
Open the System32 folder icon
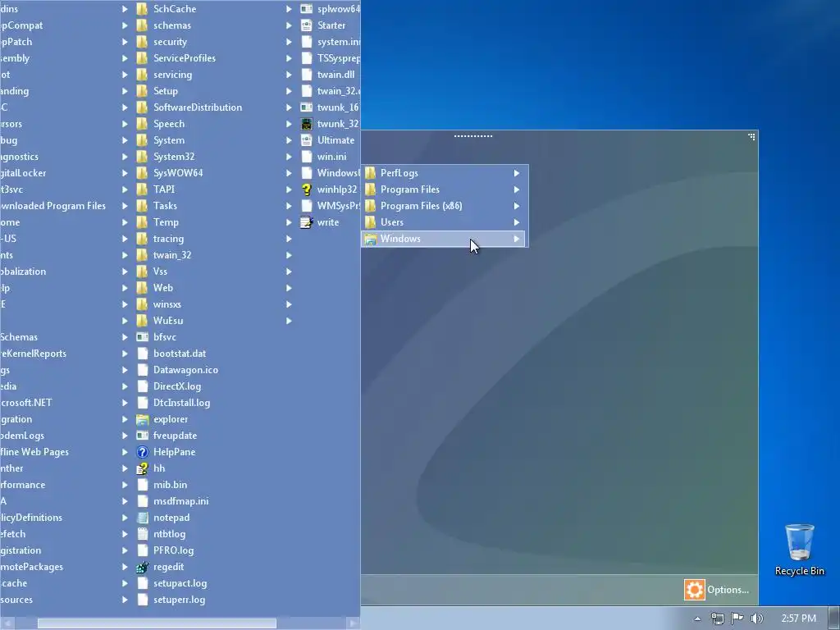point(142,157)
